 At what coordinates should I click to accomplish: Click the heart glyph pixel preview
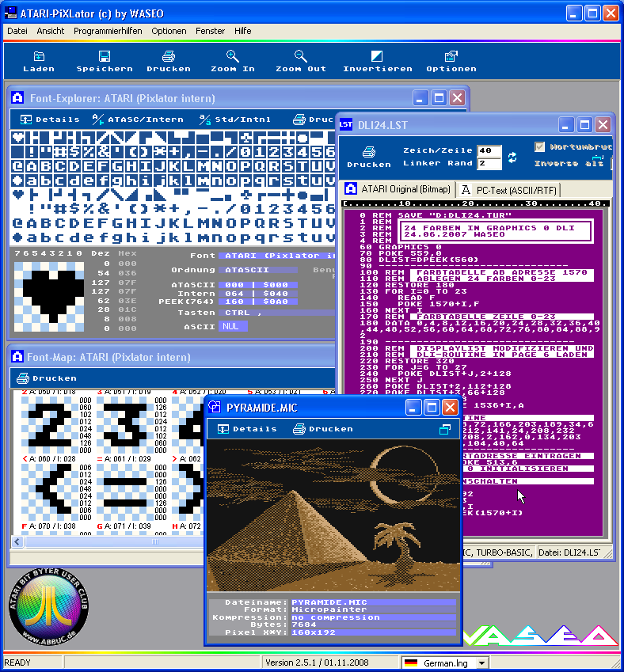49,296
